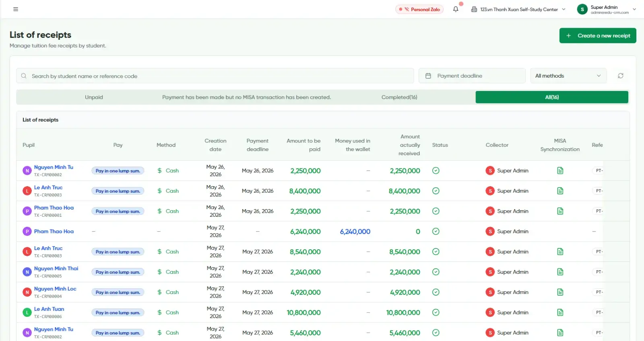
Task: Open student Pham Thao Hoa without reference code
Action: point(54,231)
